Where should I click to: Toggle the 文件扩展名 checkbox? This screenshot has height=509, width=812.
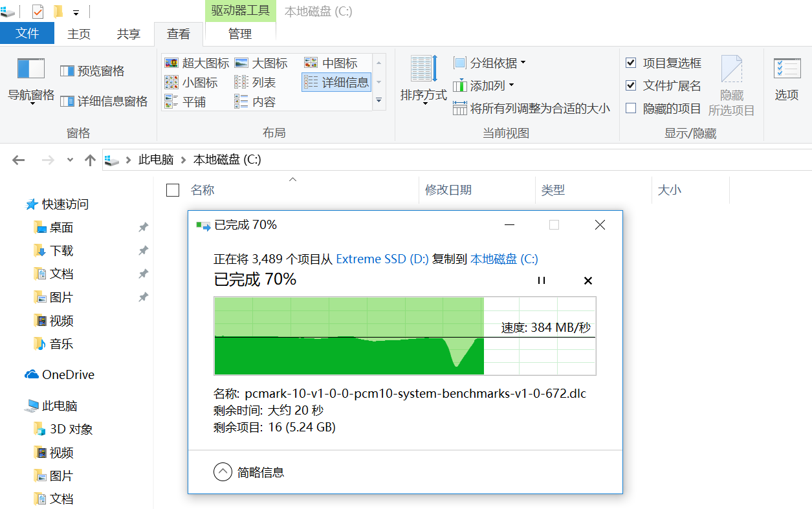point(631,85)
